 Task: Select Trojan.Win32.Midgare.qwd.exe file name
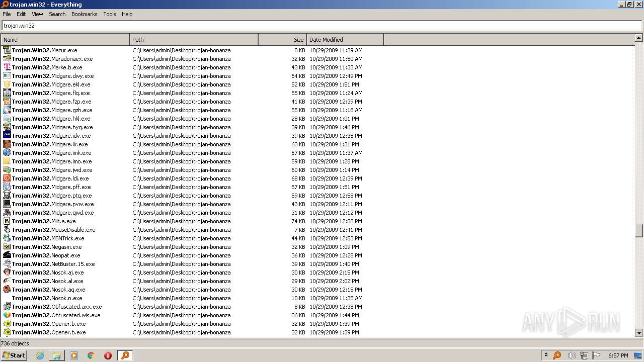(53, 213)
